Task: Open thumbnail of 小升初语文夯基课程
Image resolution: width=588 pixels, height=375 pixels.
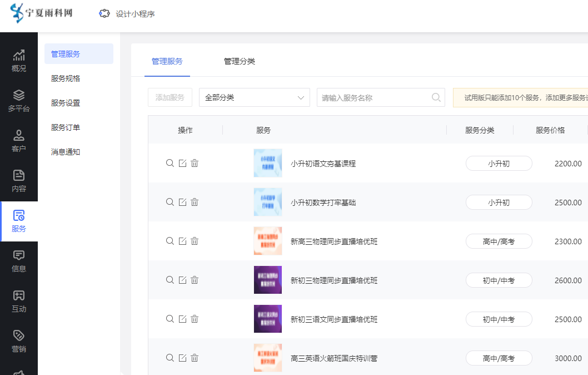Action: coord(268,163)
